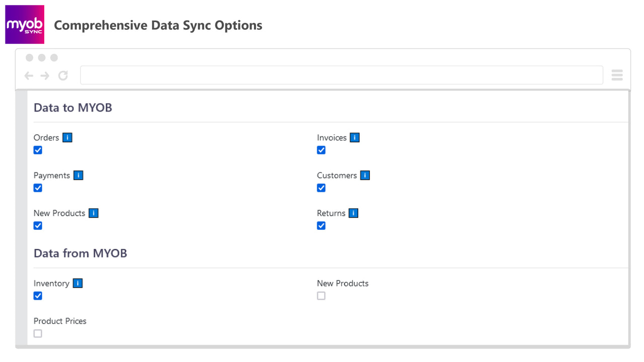Open the browser hamburger menu
This screenshot has height=362, width=644.
[x=617, y=75]
